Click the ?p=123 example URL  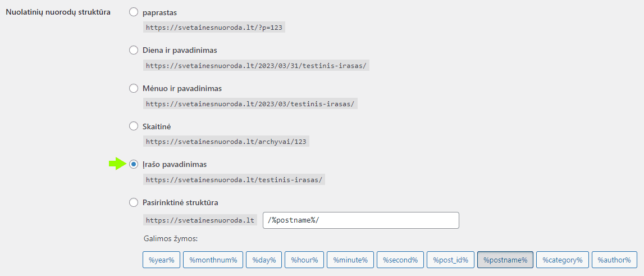coord(214,27)
